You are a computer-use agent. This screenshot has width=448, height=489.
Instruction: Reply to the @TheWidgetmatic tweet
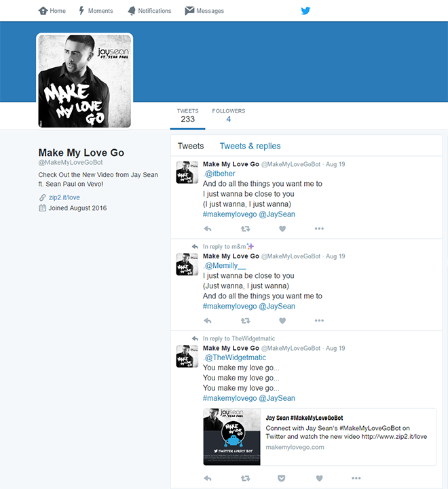[208, 478]
